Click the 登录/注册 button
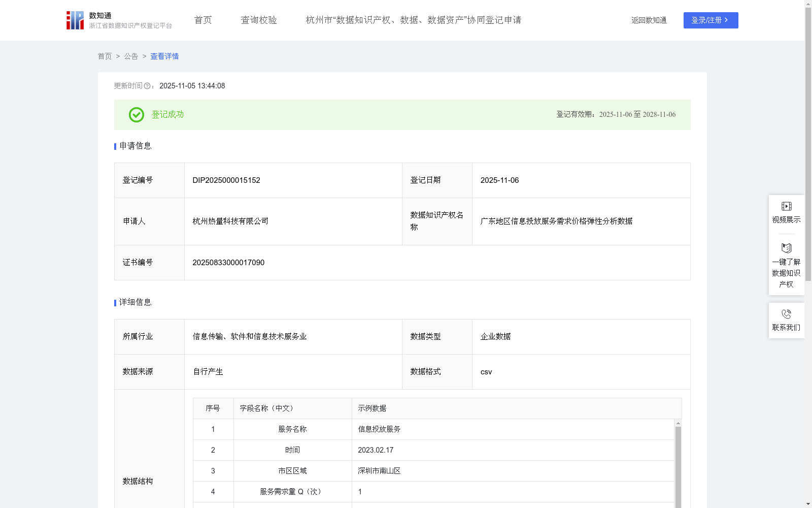 [710, 20]
